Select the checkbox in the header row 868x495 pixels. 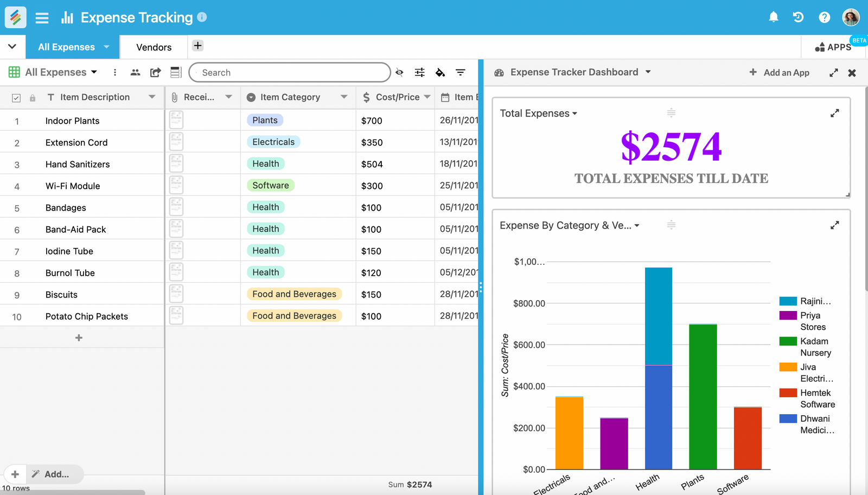(x=16, y=97)
